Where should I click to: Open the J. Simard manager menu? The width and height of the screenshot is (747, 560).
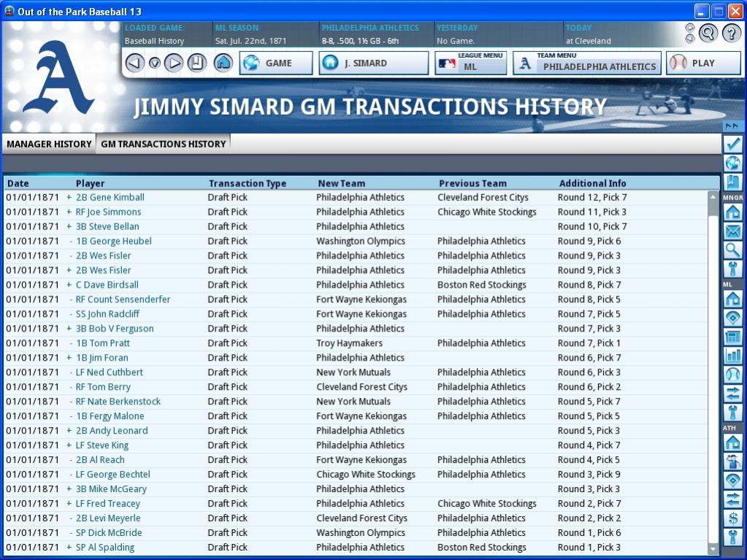[x=373, y=64]
